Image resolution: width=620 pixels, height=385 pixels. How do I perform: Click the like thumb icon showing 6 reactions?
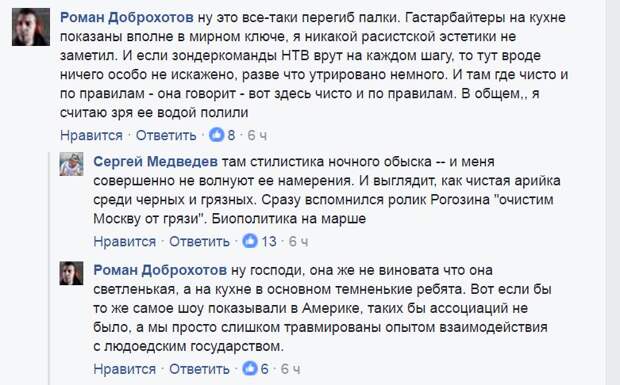[x=250, y=369]
